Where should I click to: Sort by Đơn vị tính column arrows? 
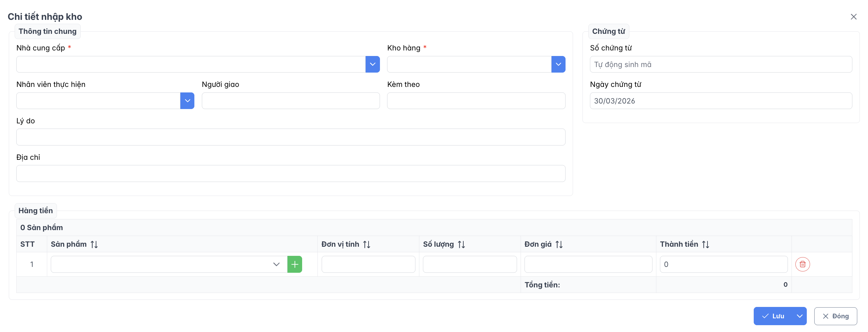coord(367,244)
